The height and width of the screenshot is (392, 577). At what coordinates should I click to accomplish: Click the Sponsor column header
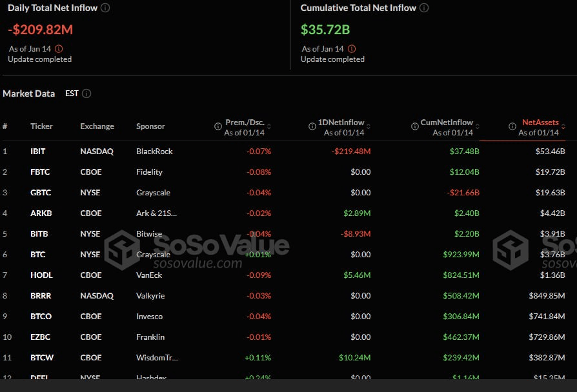[x=150, y=126]
